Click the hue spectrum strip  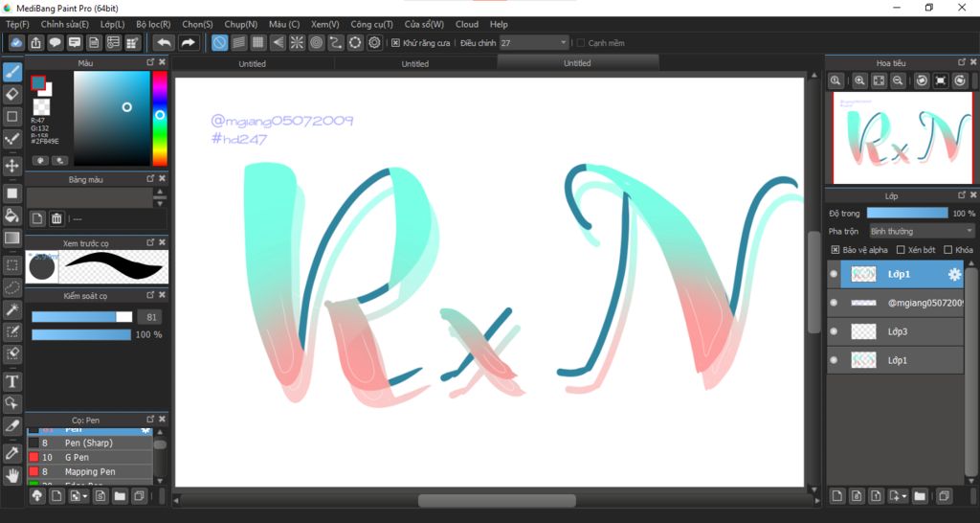click(x=160, y=118)
